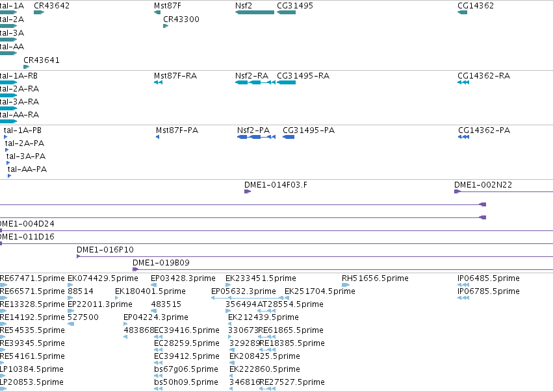The image size is (553, 392).
Task: Click the RE27527.5prime EST label
Action: [x=292, y=382]
